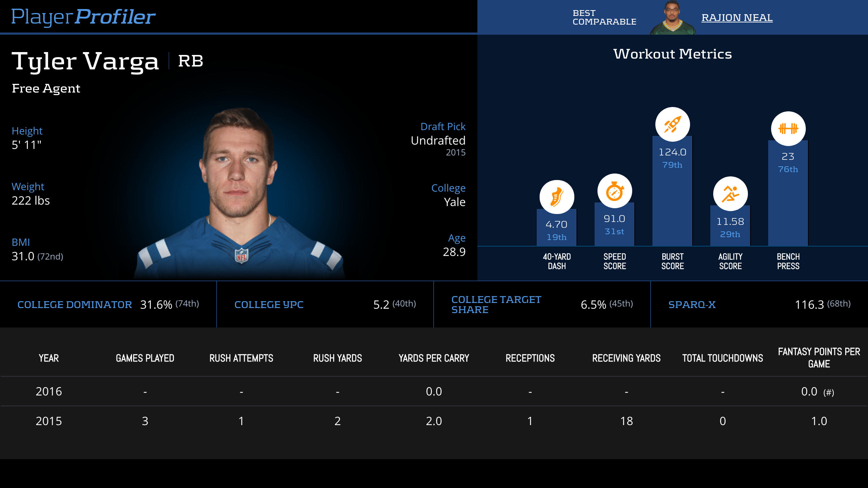Select the College YPC metric
868x488 pixels.
point(269,304)
